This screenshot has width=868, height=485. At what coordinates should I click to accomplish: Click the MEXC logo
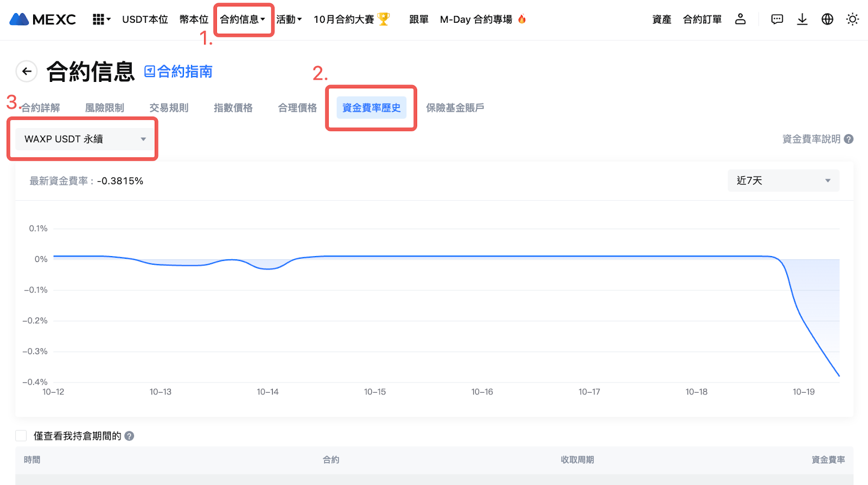[42, 20]
